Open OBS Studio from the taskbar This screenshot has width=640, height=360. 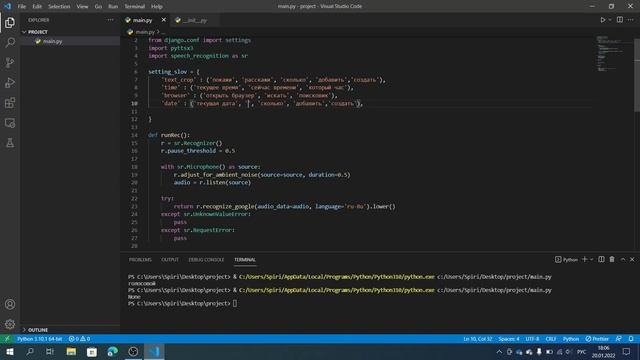click(x=133, y=351)
